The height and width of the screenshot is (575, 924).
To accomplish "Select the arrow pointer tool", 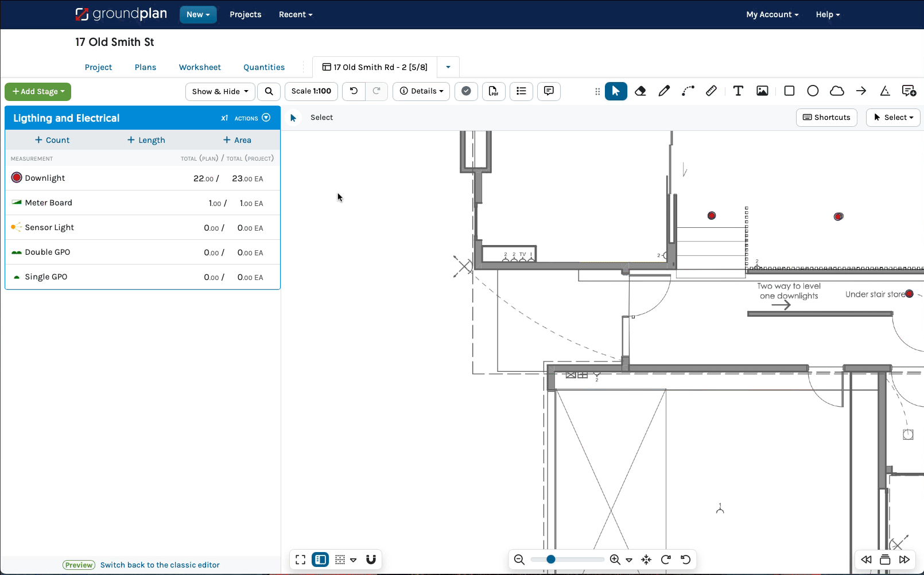I will pyautogui.click(x=616, y=91).
